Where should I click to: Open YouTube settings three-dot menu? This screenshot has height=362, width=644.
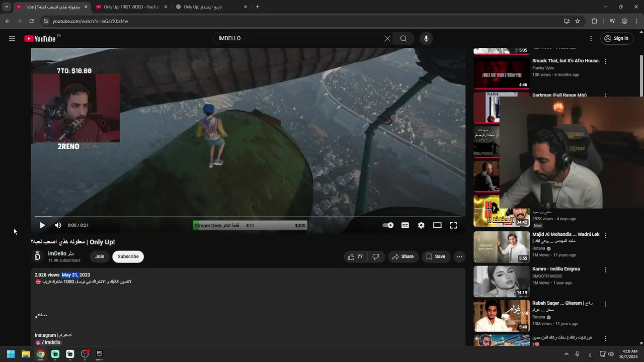pos(591,38)
